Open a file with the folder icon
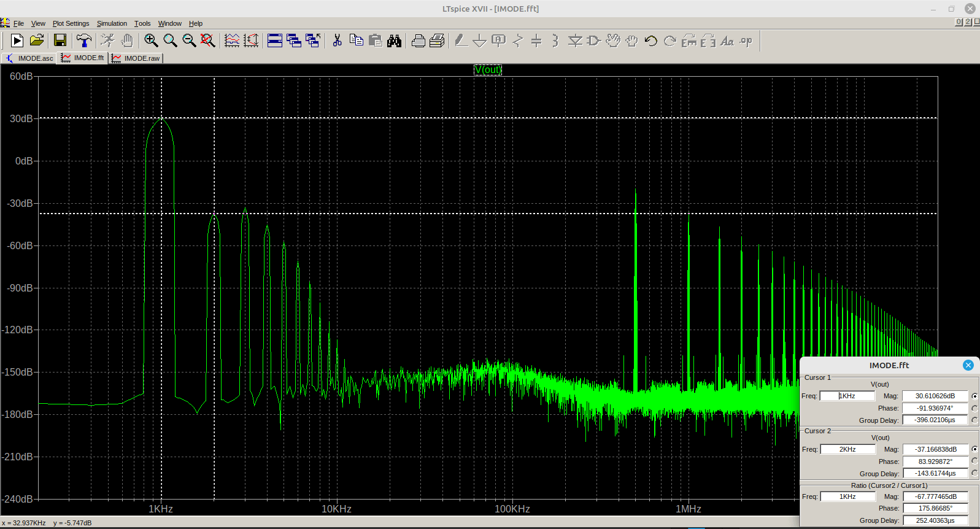The height and width of the screenshot is (529, 980). [x=37, y=41]
